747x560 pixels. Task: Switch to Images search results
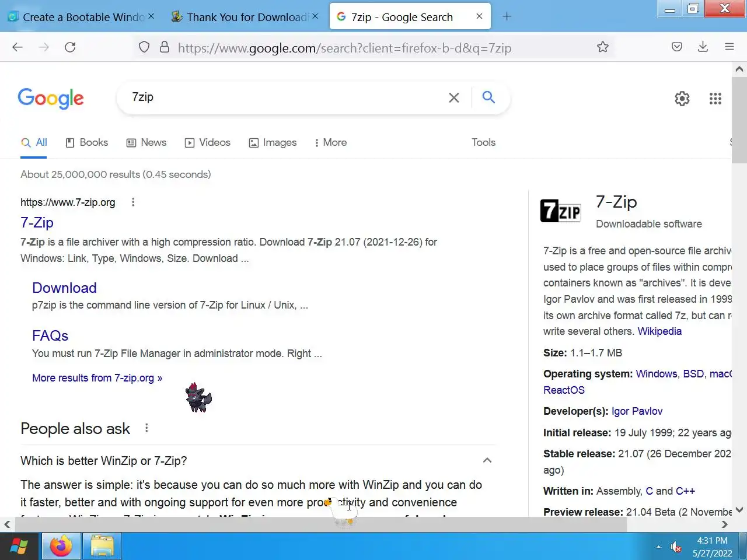point(273,142)
